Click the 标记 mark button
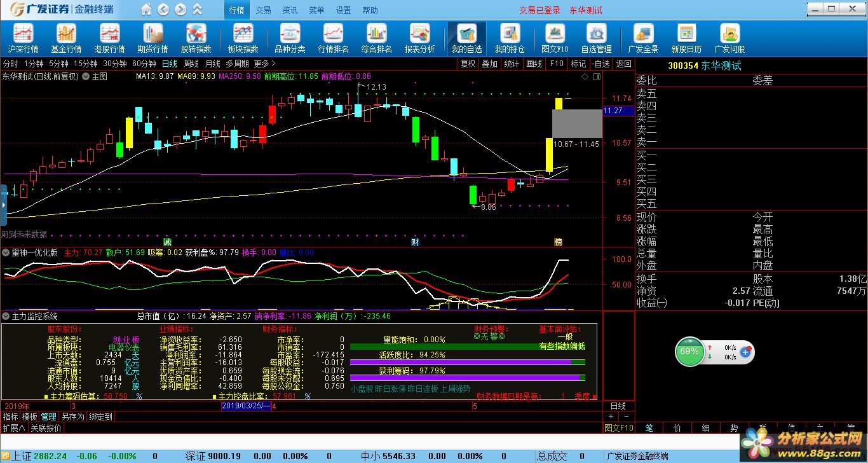This screenshot has height=463, width=868. point(578,64)
